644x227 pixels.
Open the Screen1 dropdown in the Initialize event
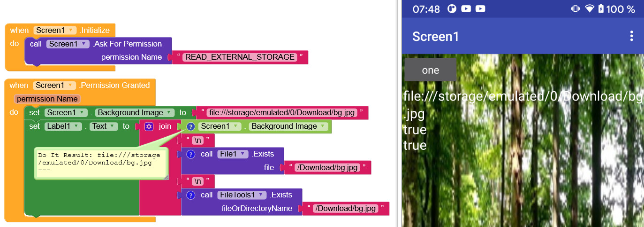pos(54,30)
